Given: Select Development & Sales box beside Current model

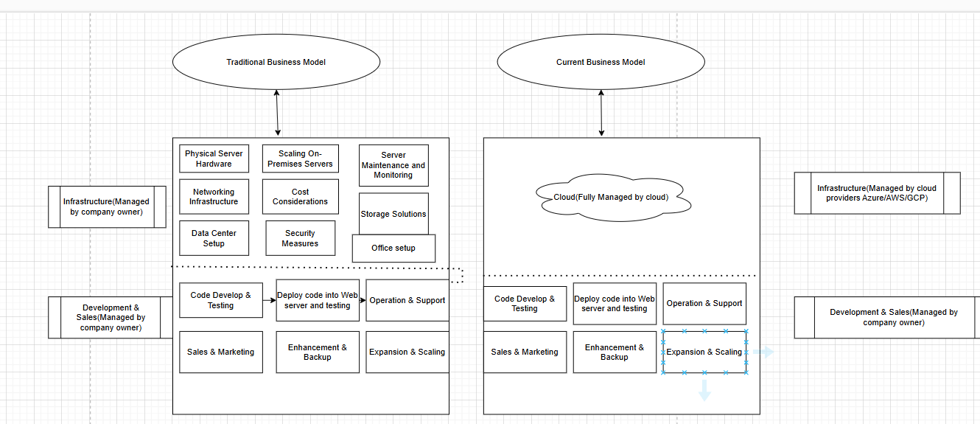Looking at the screenshot, I should tap(887, 318).
